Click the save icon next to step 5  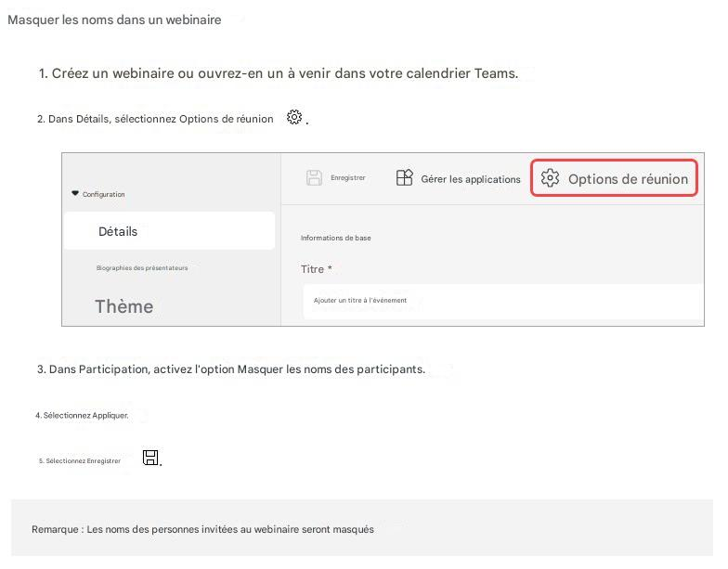(150, 458)
